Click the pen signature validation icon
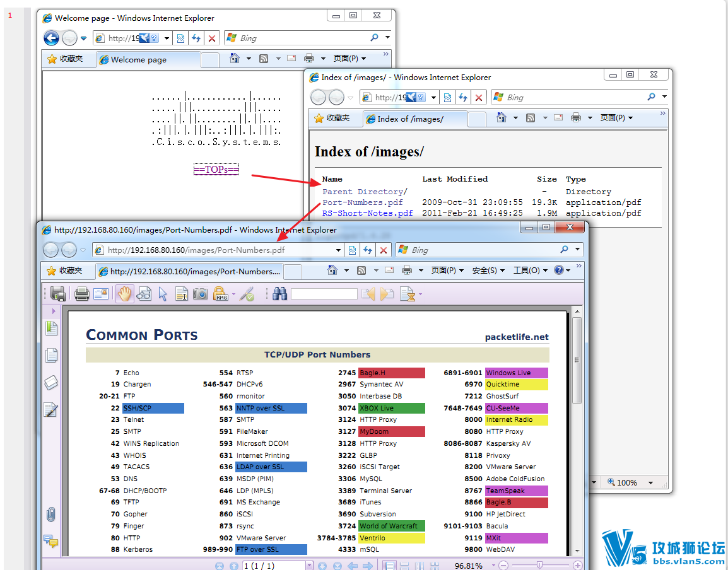 tap(247, 294)
